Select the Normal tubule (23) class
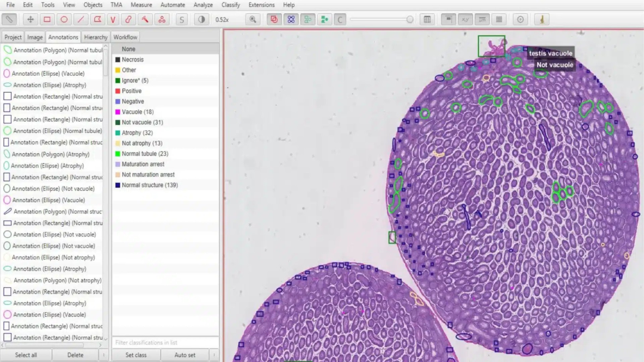The width and height of the screenshot is (644, 362). coord(165,154)
